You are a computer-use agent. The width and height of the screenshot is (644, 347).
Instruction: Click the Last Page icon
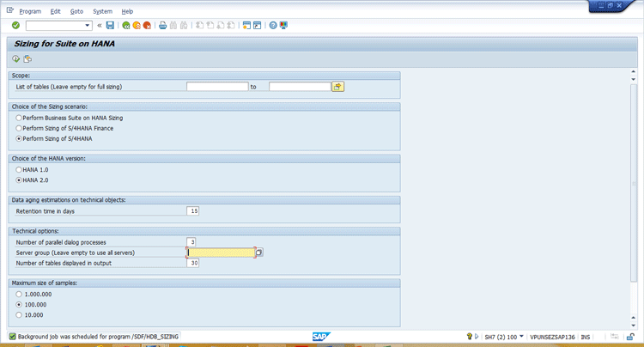231,26
